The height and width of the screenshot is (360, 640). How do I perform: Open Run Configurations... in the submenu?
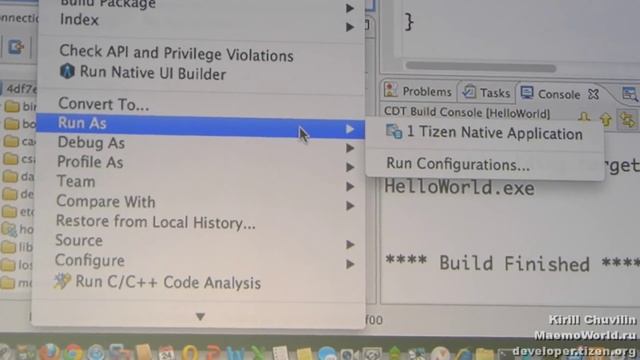[458, 164]
